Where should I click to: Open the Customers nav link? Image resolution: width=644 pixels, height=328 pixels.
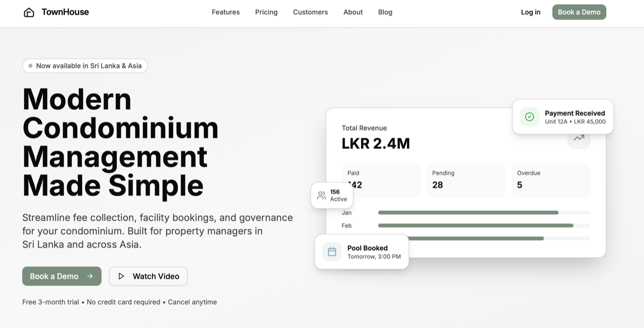click(x=310, y=12)
